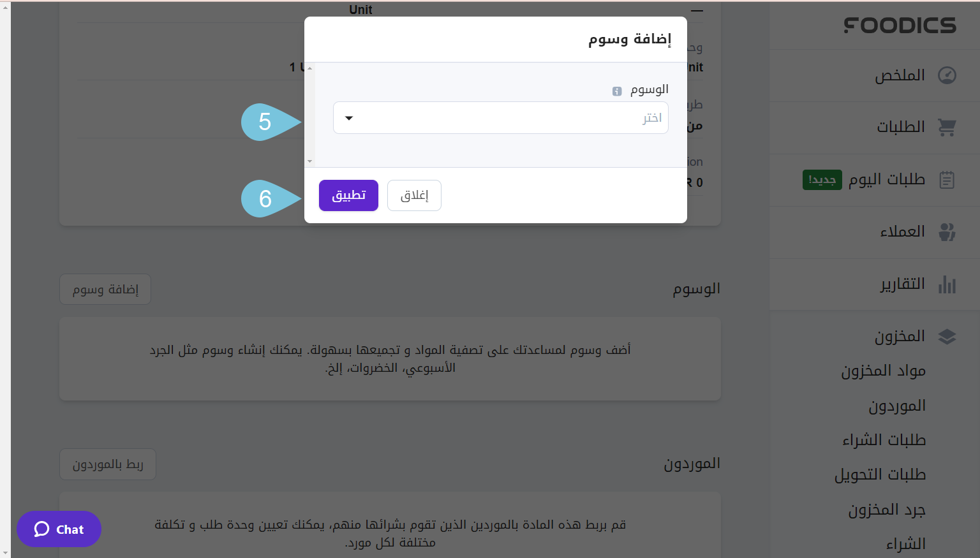
Task: Click the info icon next to الوسوم label
Action: coord(617,91)
